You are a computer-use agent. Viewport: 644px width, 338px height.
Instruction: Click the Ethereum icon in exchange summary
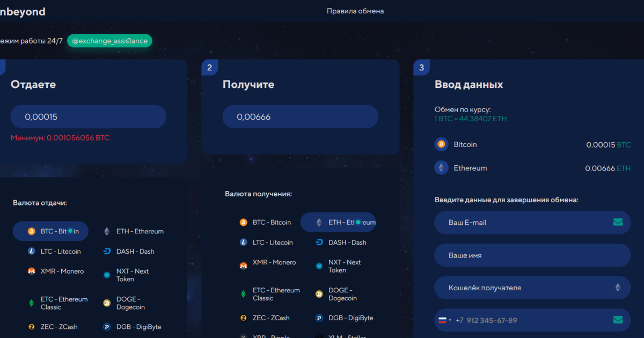[x=441, y=168]
